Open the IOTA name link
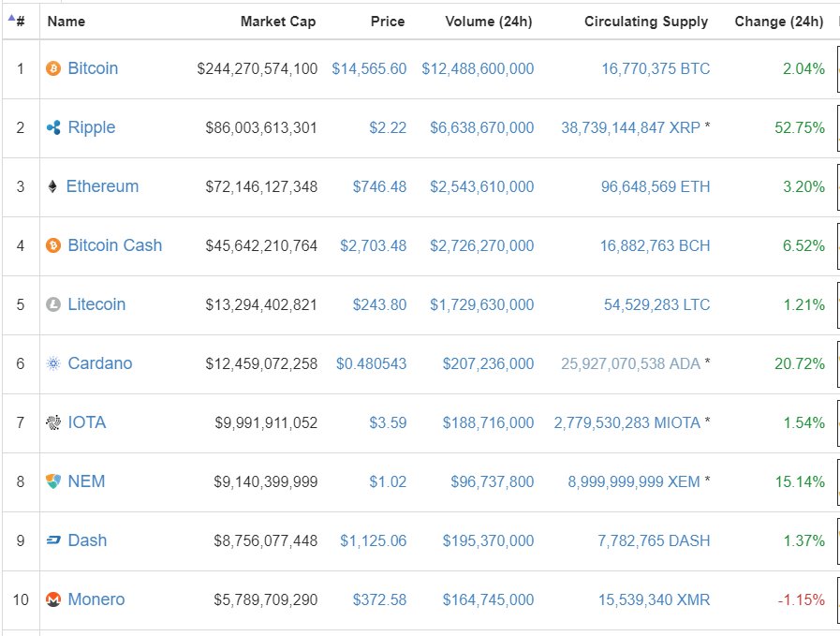Viewport: 840px width, 636px height. click(87, 422)
